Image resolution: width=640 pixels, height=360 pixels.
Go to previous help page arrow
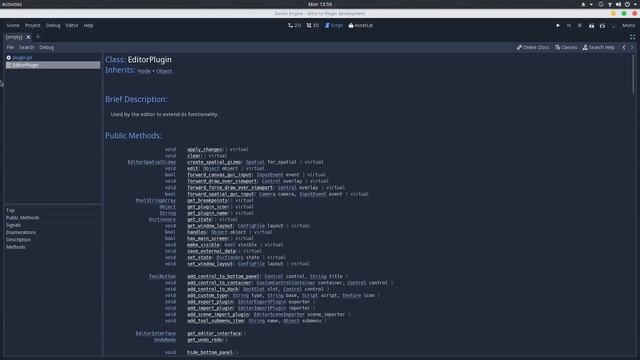point(624,47)
